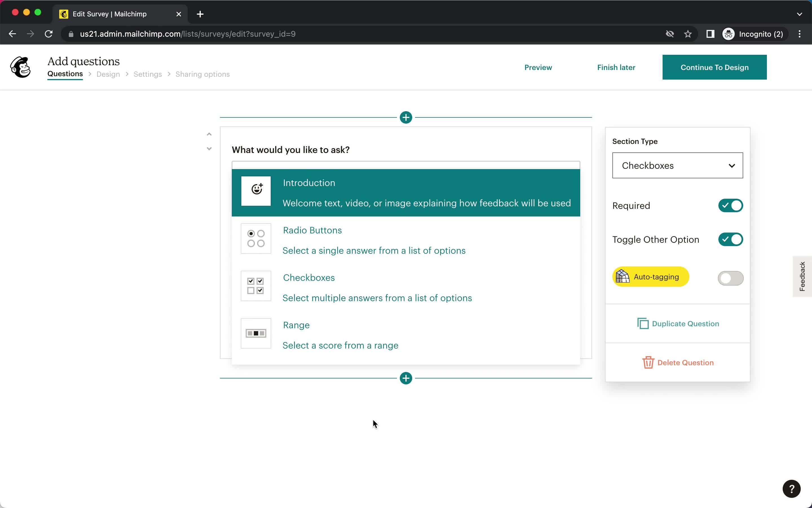Enable the Auto-tagging switch
Viewport: 812px width, 508px height.
coord(731,278)
